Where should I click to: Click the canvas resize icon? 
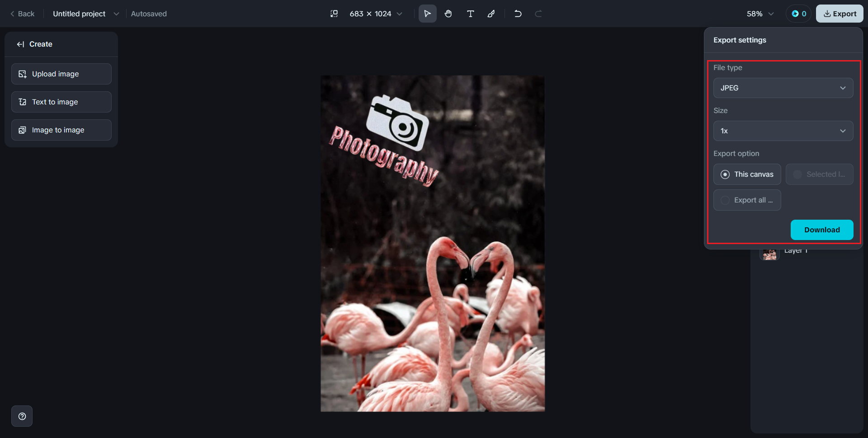[x=334, y=14]
